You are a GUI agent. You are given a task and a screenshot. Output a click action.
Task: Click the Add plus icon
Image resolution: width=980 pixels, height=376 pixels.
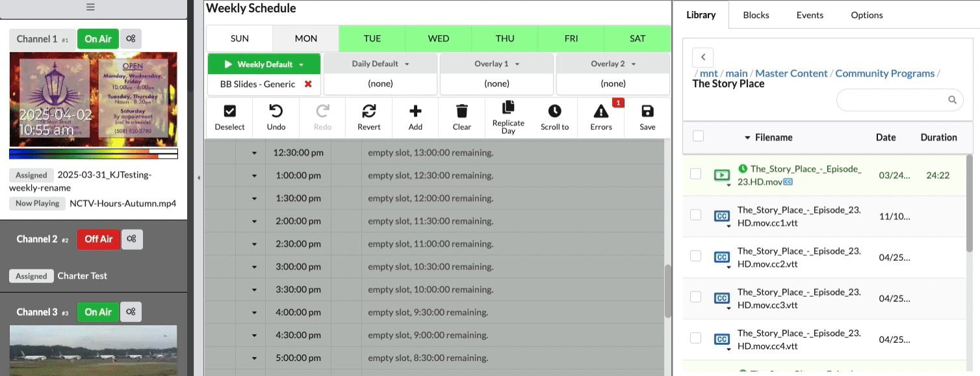tap(415, 111)
